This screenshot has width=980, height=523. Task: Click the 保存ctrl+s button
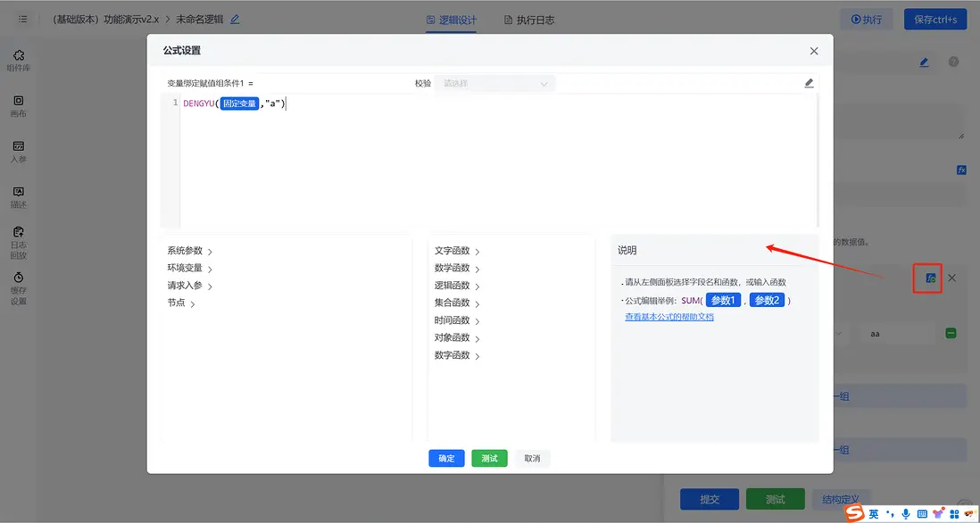tap(935, 20)
